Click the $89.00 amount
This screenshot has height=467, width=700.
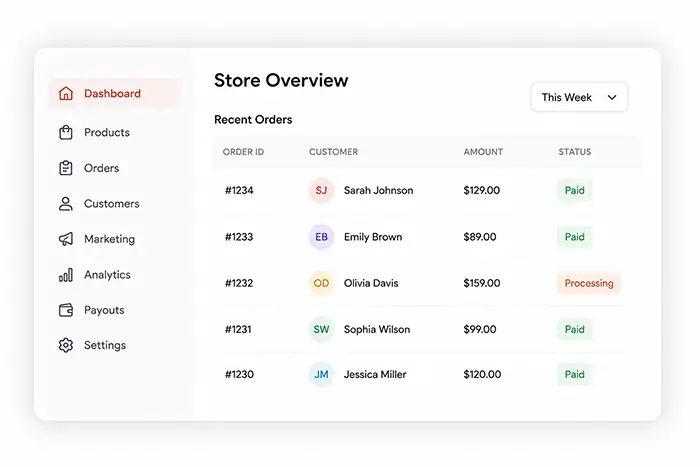[480, 237]
